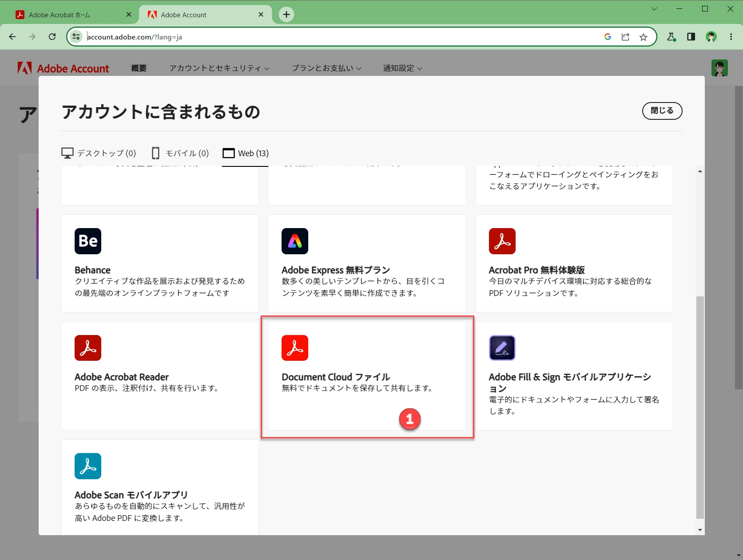
Task: Open a new browser tab
Action: [x=286, y=15]
